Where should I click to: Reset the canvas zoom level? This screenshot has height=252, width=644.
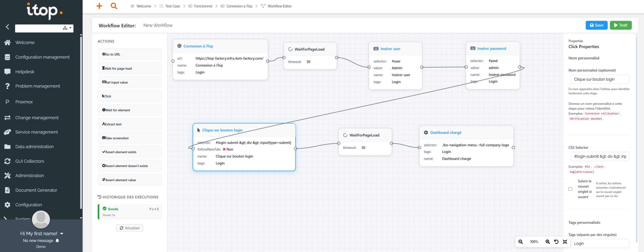point(556,242)
